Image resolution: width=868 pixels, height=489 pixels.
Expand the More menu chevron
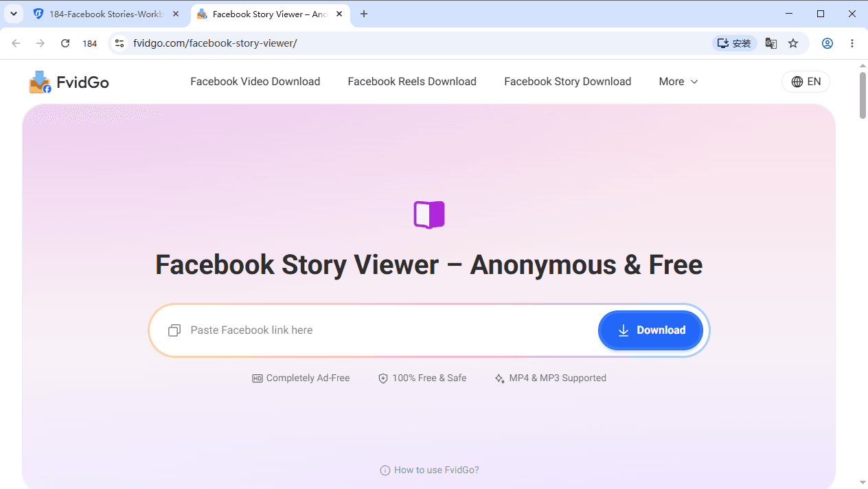point(694,82)
